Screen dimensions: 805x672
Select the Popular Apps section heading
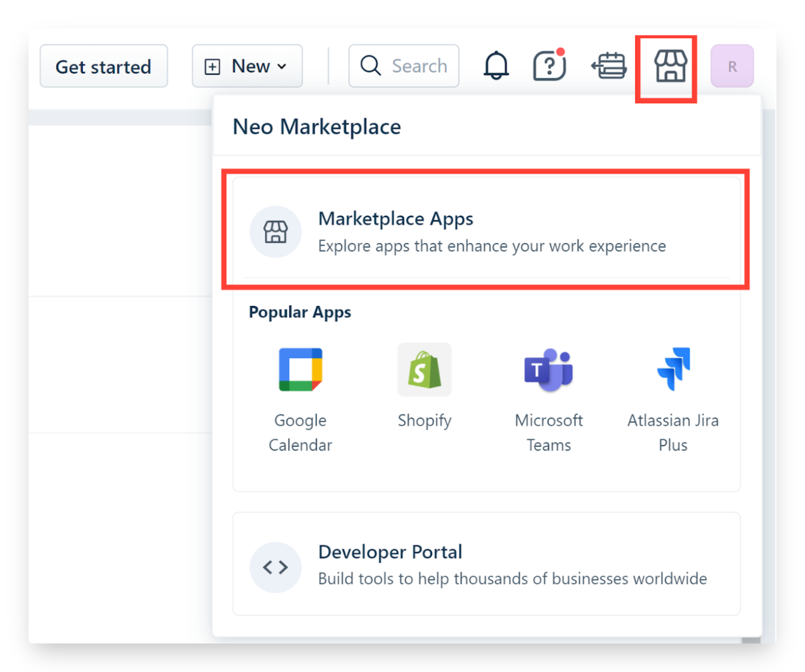pyautogui.click(x=300, y=312)
